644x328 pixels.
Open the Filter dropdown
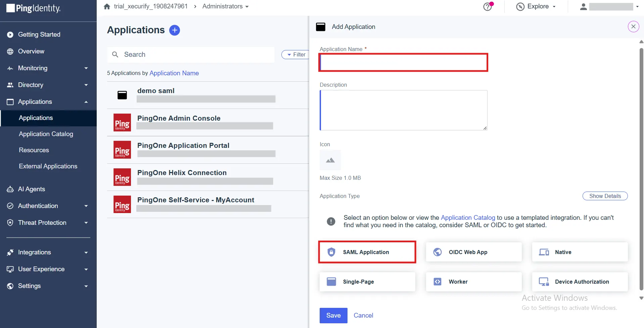pos(295,54)
